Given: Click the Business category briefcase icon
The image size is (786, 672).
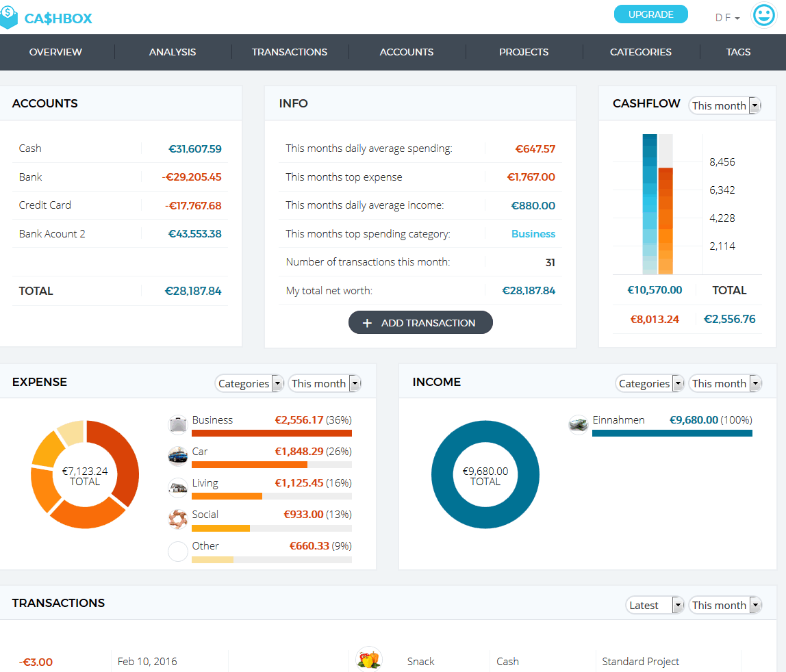Looking at the screenshot, I should click(178, 424).
